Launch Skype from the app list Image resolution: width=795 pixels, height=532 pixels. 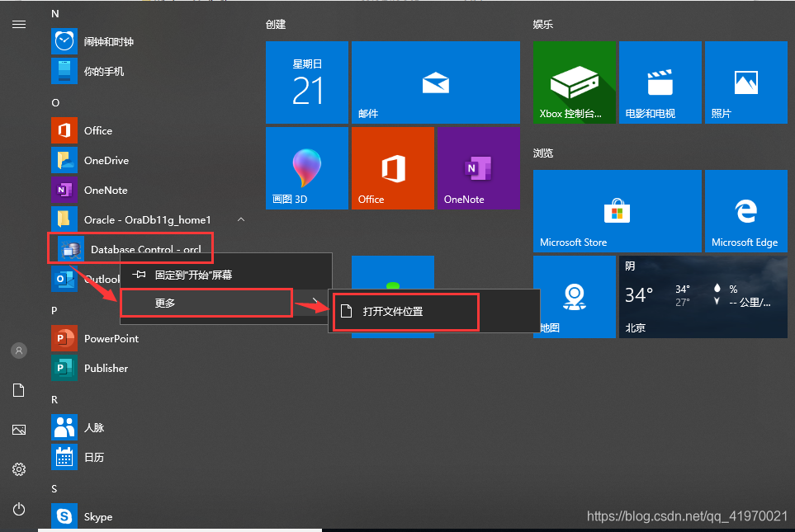98,516
